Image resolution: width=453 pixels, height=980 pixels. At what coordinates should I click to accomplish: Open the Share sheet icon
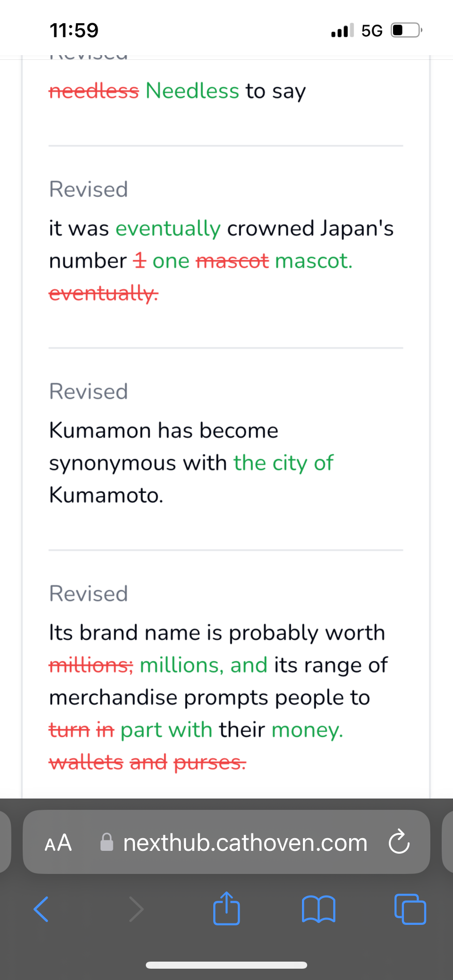click(226, 907)
